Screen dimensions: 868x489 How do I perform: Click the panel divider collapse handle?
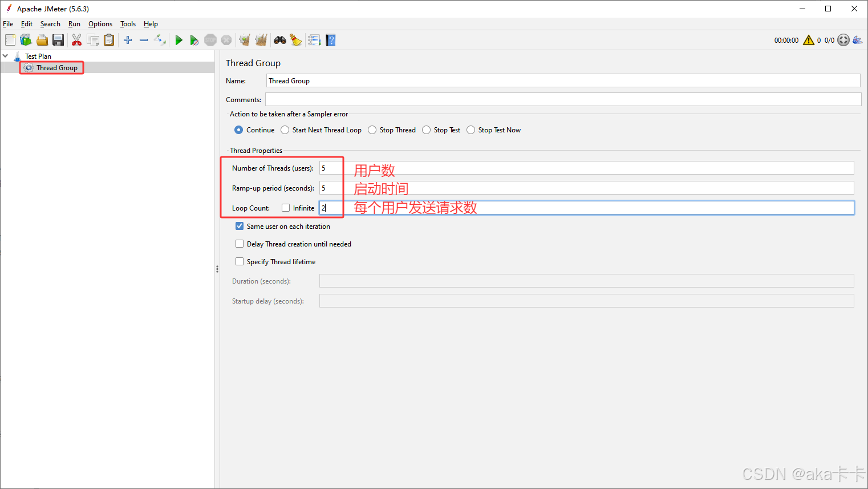[217, 269]
